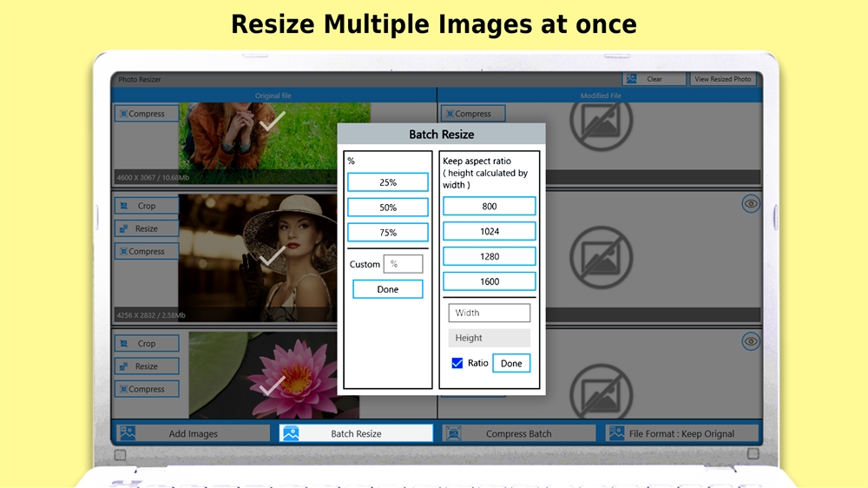Choose the 1024 width preset

(x=490, y=231)
